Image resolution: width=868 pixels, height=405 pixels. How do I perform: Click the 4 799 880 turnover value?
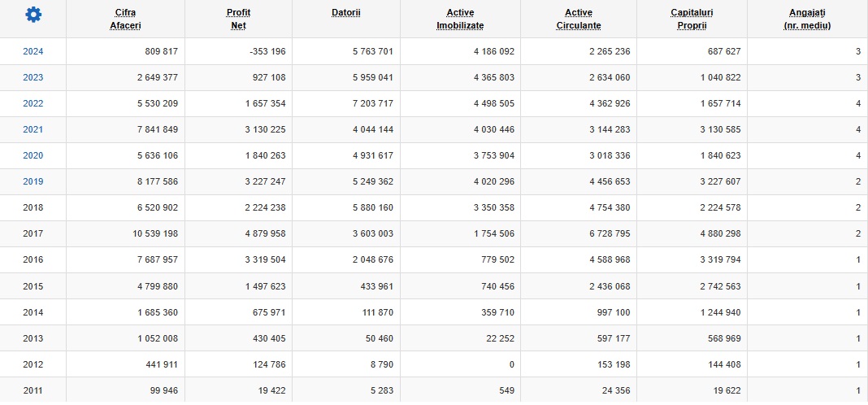157,286
